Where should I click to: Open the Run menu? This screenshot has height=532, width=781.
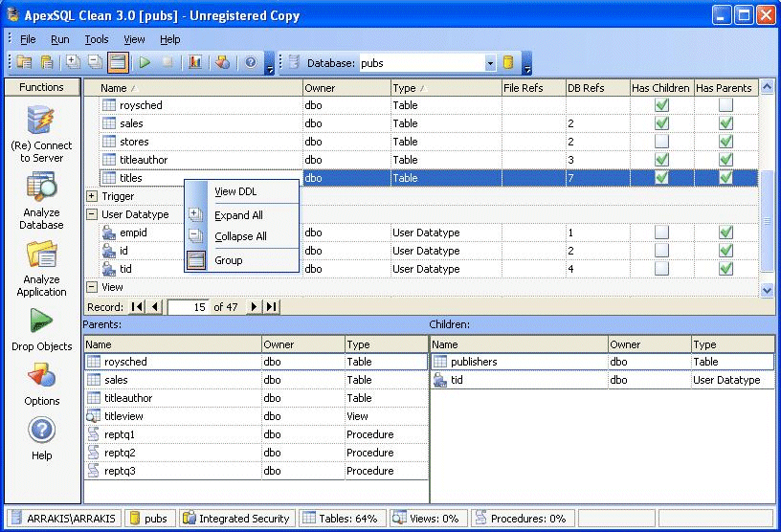click(x=59, y=39)
